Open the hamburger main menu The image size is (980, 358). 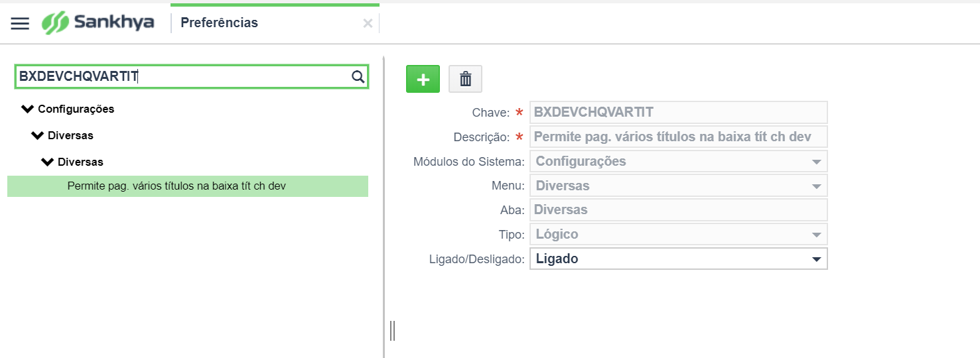click(21, 23)
